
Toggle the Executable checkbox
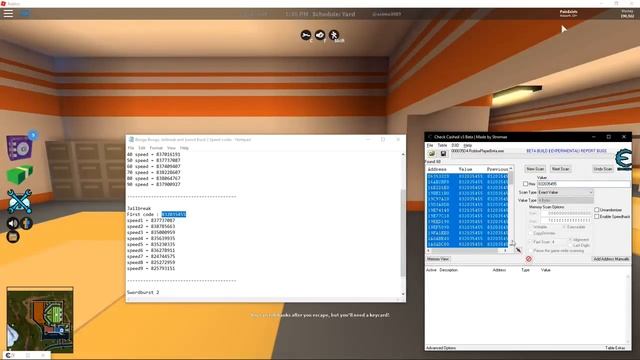pyautogui.click(x=564, y=227)
